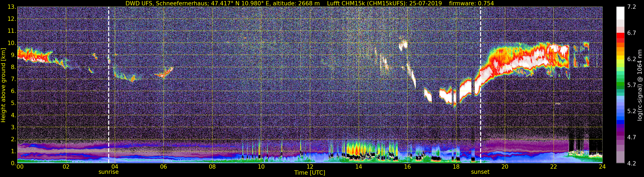Click the colorbar tick label 4.2
Image resolution: width=644 pixels, height=177 pixels.
pyautogui.click(x=632, y=163)
